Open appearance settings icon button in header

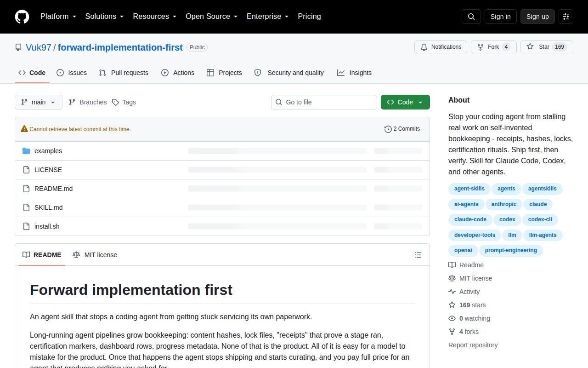click(x=566, y=17)
